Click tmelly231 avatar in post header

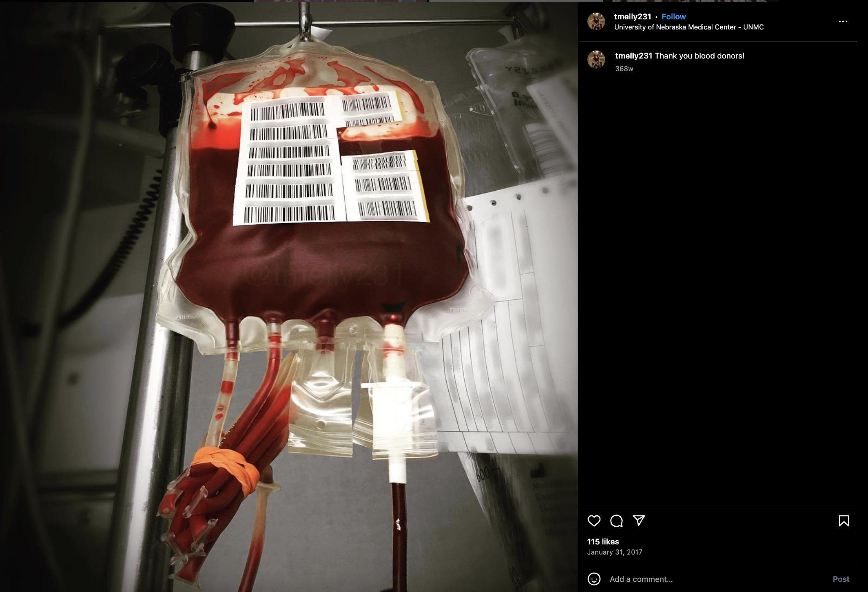coord(596,21)
